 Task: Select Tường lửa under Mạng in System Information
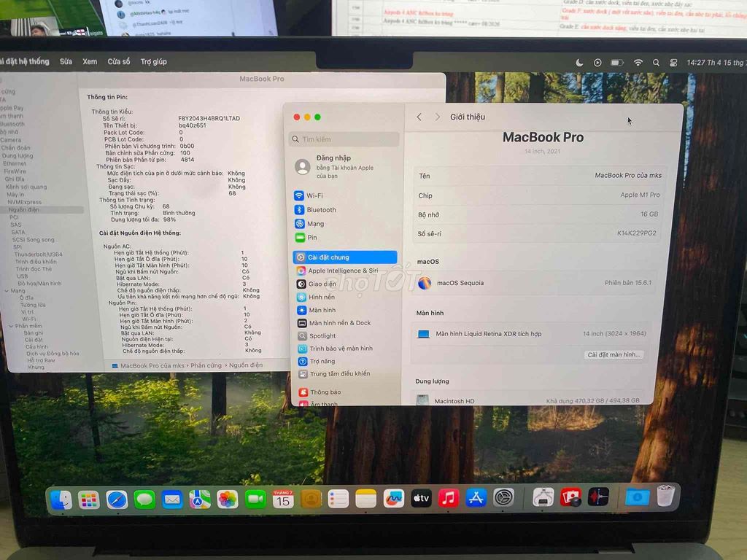pyautogui.click(x=32, y=305)
